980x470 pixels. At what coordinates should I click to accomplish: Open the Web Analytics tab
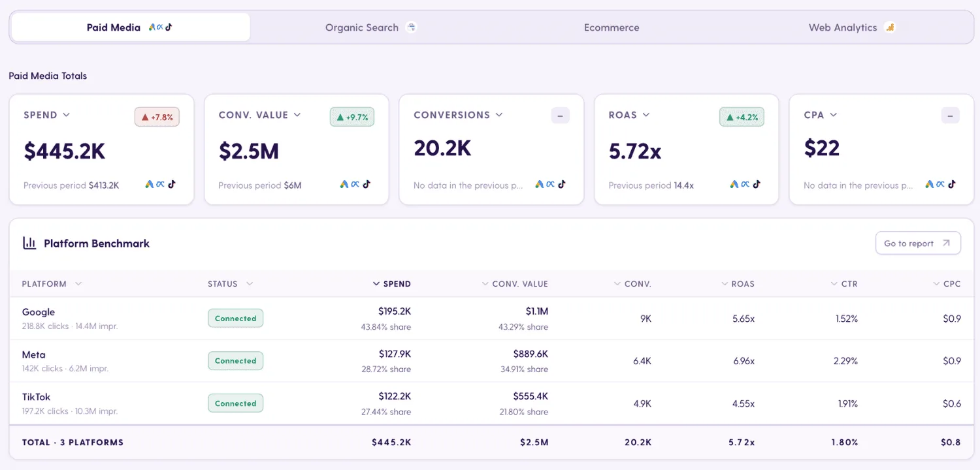[852, 27]
